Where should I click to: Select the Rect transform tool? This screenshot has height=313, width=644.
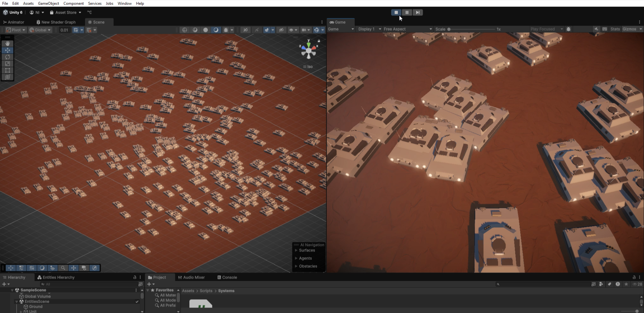[x=7, y=71]
